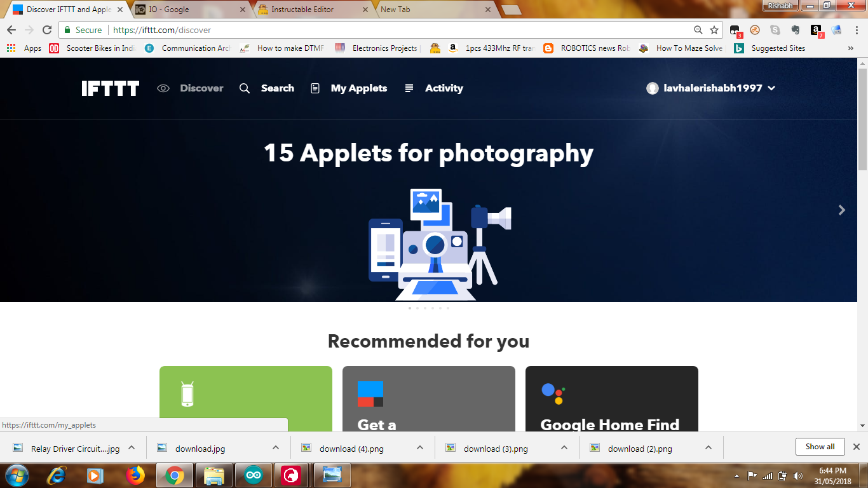Click the blue camera screenshot extension
This screenshot has width=868, height=488.
836,30
